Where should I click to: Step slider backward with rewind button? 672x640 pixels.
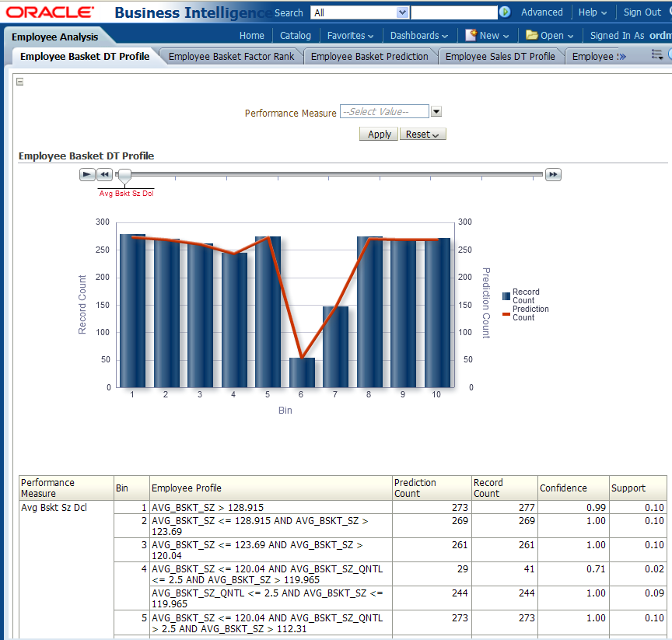[x=104, y=175]
